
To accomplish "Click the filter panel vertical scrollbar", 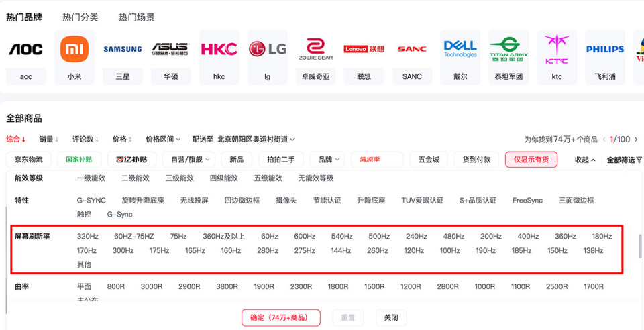I will (639, 246).
